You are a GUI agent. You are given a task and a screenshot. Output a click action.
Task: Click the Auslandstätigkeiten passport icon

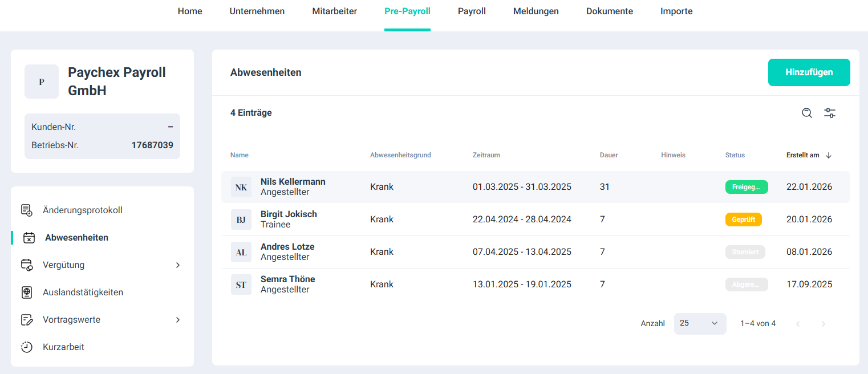(27, 292)
